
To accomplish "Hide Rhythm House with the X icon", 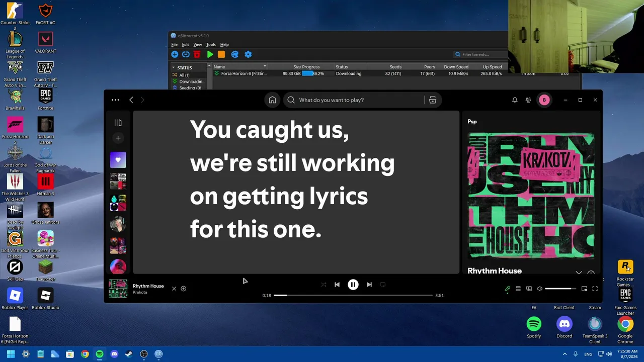I will pos(174,289).
